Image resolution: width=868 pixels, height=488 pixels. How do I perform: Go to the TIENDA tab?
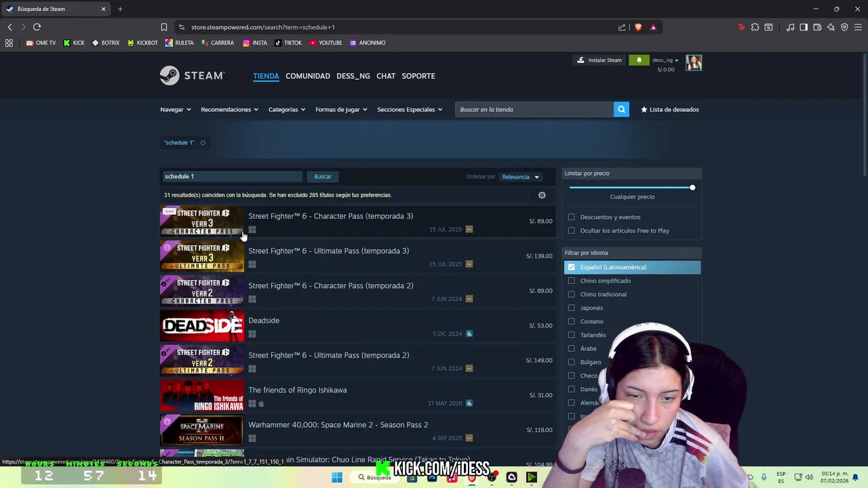tap(266, 76)
